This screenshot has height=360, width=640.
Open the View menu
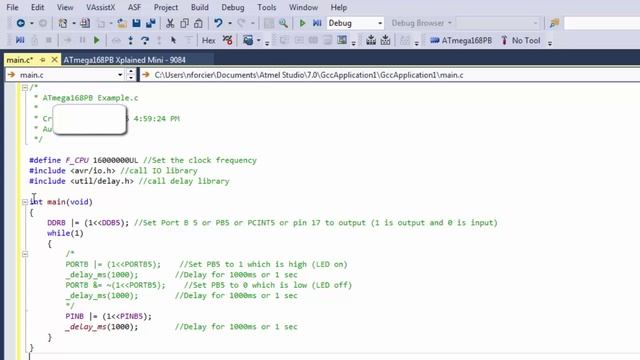click(65, 7)
